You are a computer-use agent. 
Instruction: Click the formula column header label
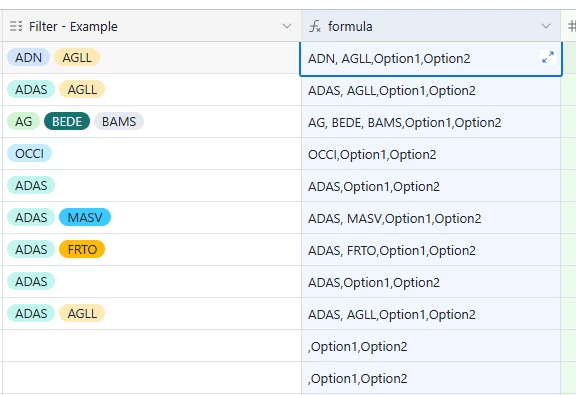[350, 26]
